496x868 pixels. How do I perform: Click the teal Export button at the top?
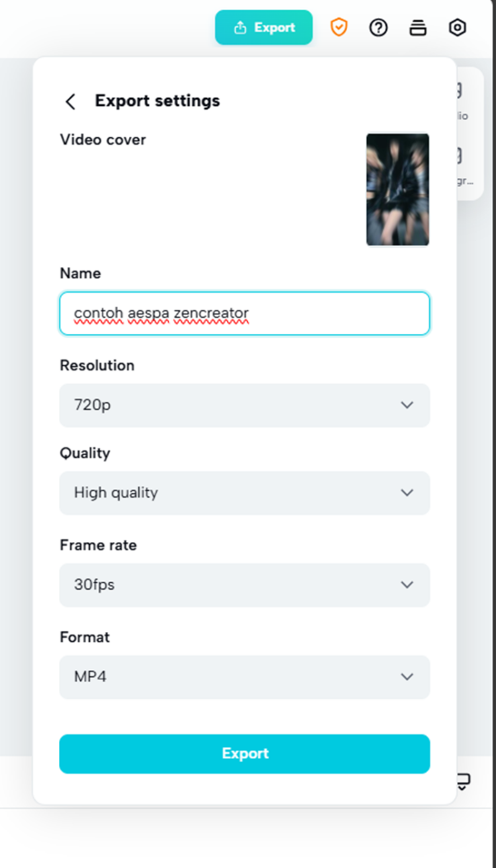264,27
